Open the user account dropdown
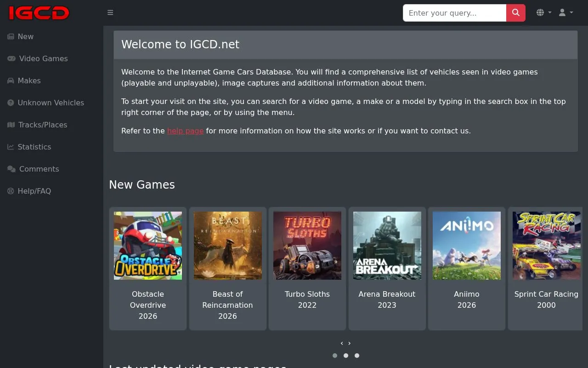Viewport: 588px width, 368px height. pos(565,12)
